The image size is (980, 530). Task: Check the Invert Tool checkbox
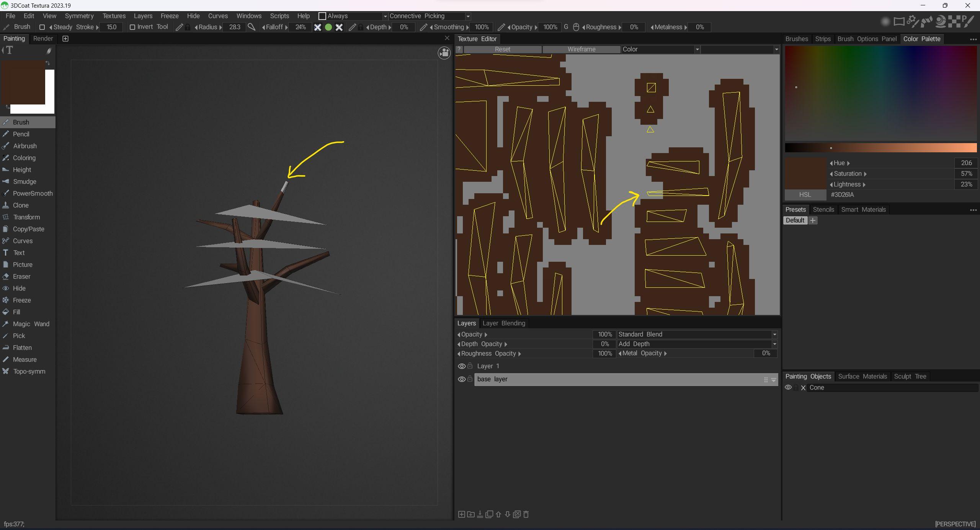(132, 27)
